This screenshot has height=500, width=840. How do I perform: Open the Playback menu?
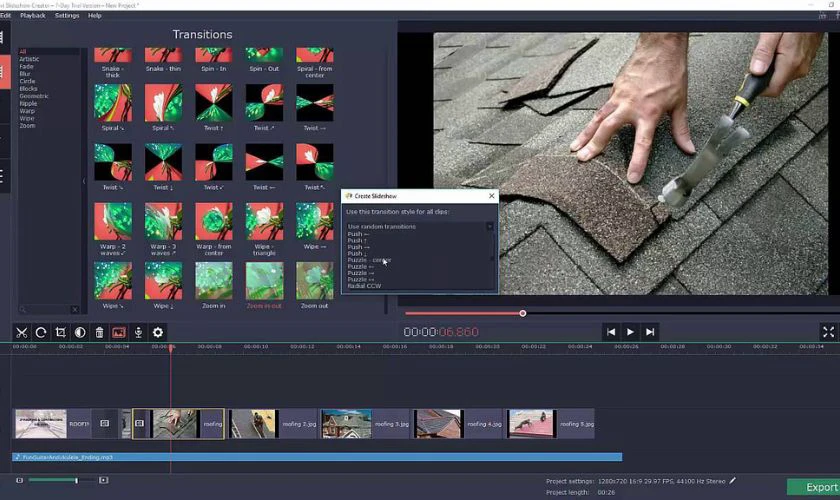(x=33, y=16)
